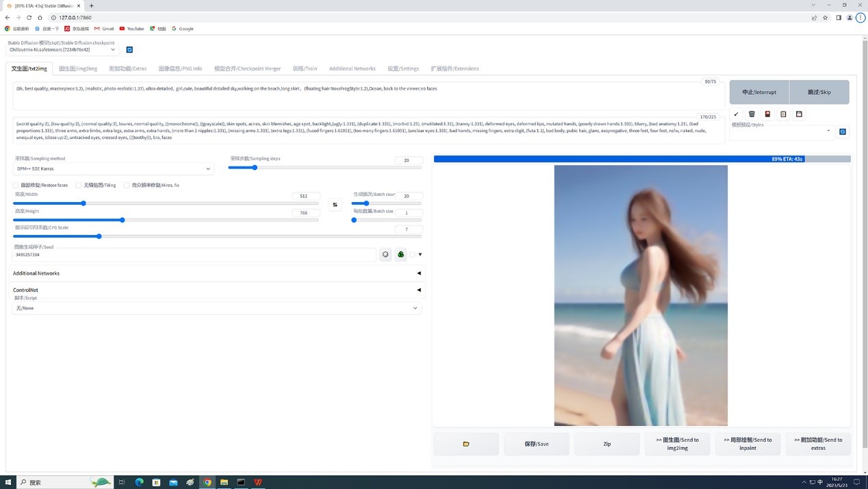
Task: Click the Send to inpaint button
Action: (x=748, y=444)
